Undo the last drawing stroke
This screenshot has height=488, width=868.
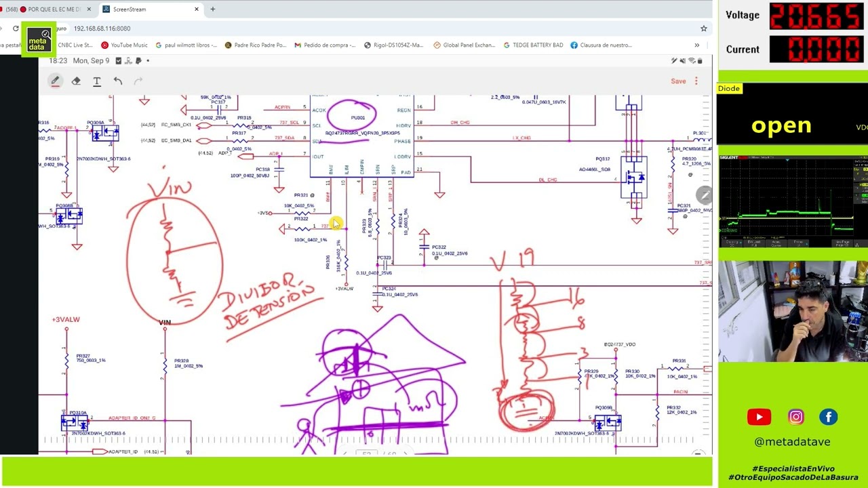tap(118, 81)
